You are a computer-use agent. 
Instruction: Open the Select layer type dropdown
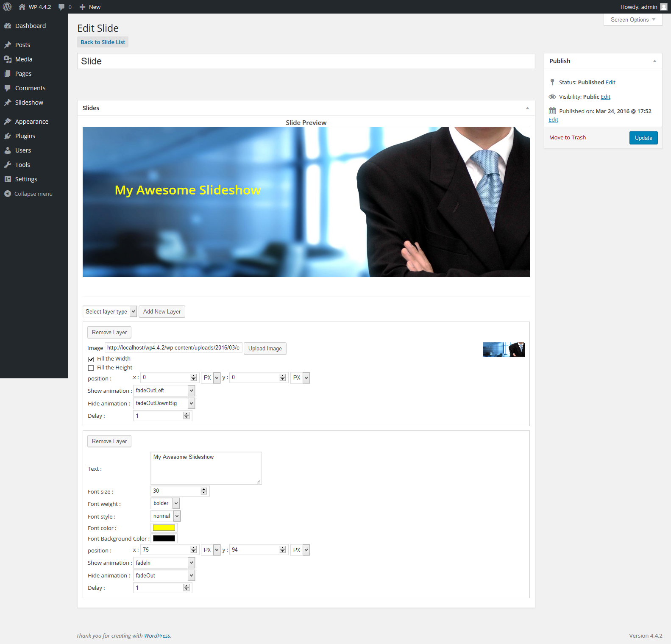pyautogui.click(x=110, y=311)
